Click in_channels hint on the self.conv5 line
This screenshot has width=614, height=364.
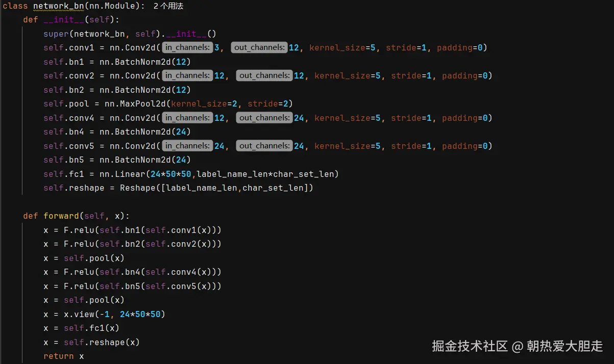click(x=187, y=146)
